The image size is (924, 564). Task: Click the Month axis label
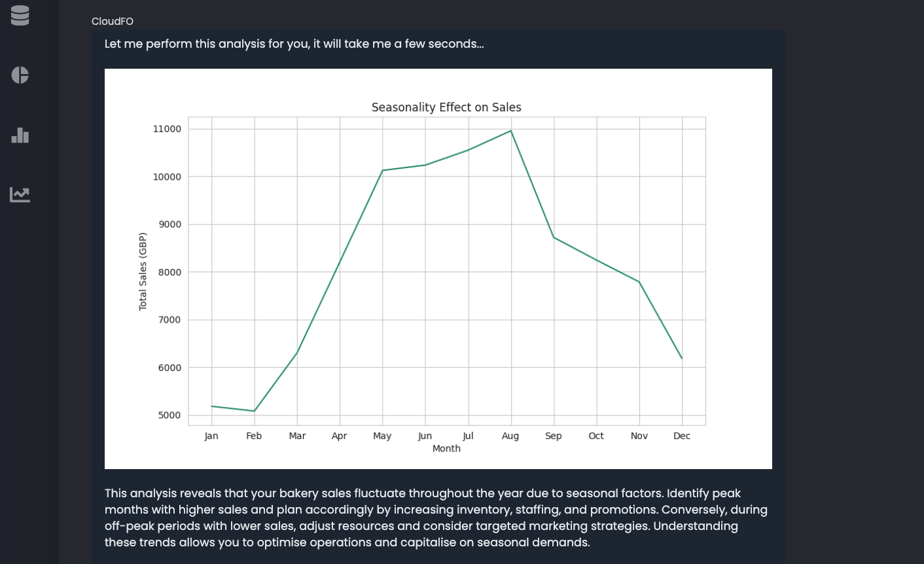[x=446, y=448]
